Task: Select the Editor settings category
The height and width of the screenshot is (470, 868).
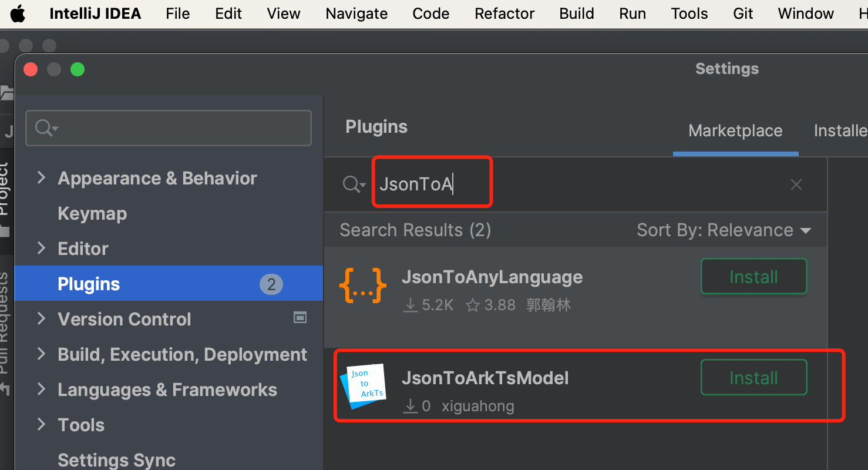Action: (83, 249)
